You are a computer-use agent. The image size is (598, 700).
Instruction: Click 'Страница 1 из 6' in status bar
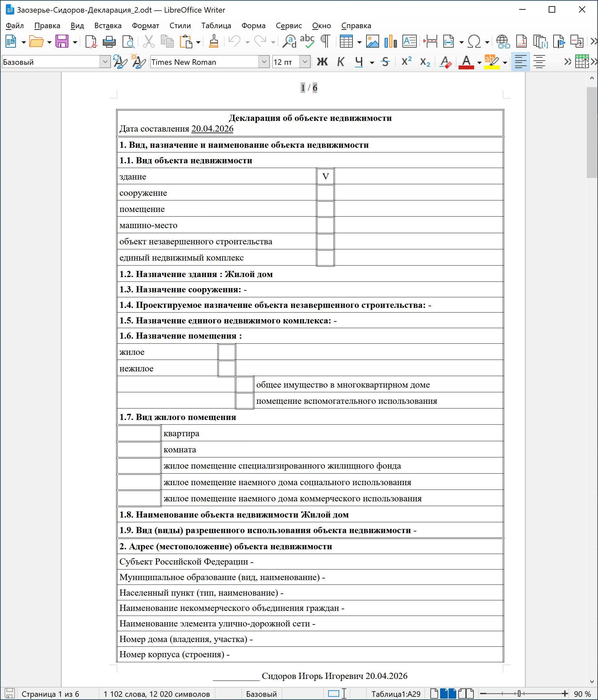[50, 694]
